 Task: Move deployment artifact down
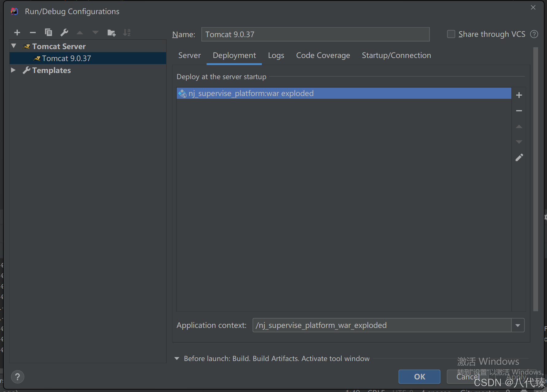pyautogui.click(x=519, y=142)
